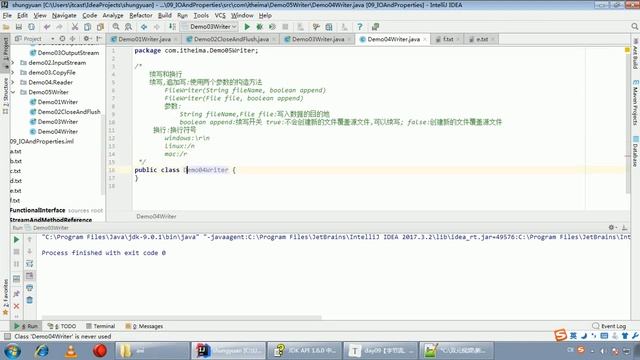Click the Replace icon in toolbar
The height and width of the screenshot is (360, 640).
pos(129,27)
